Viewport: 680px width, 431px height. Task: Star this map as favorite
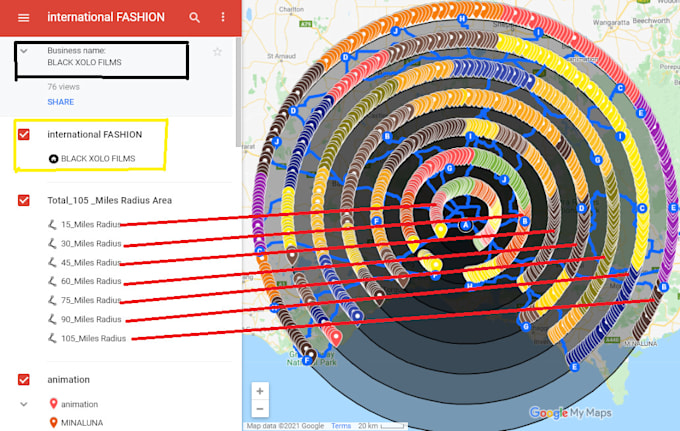[217, 52]
